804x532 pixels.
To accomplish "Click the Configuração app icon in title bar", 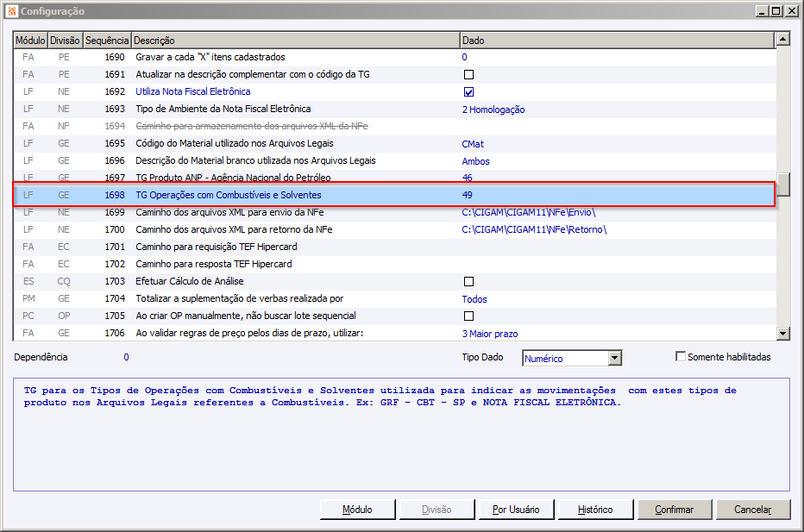I will pos(12,10).
